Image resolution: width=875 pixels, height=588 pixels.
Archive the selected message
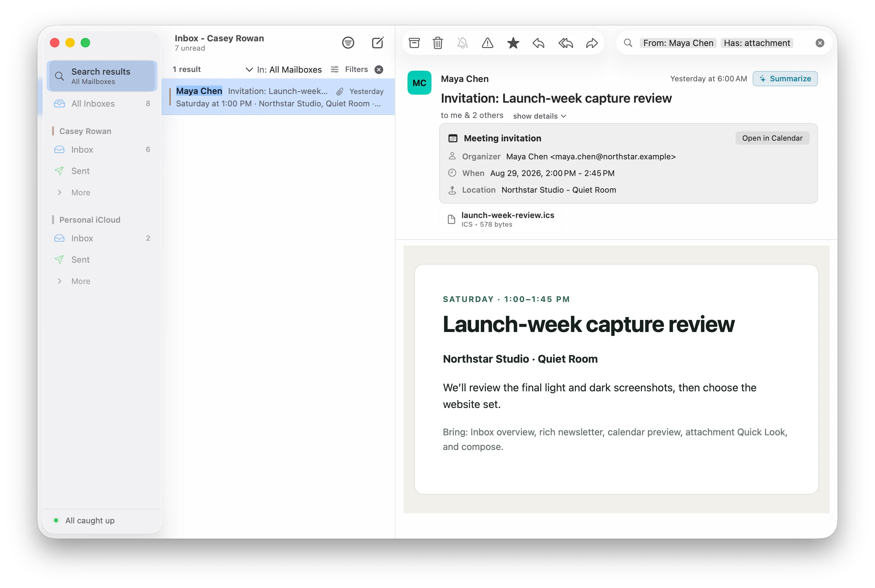[414, 43]
